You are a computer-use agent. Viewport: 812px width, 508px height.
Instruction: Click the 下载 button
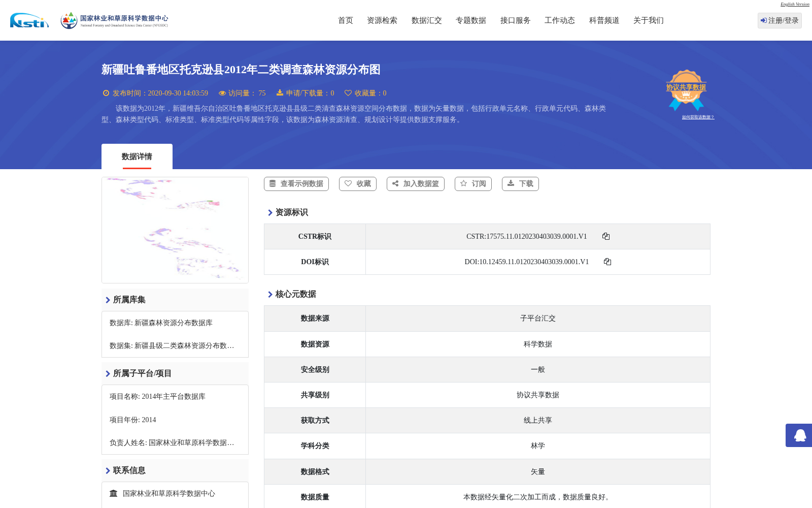[x=520, y=184]
